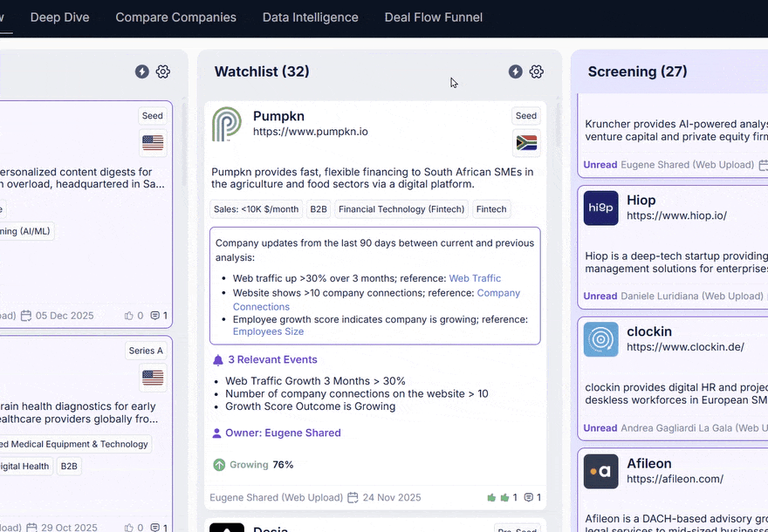Select the Financial Technology (Fintech) tag

[x=401, y=209]
